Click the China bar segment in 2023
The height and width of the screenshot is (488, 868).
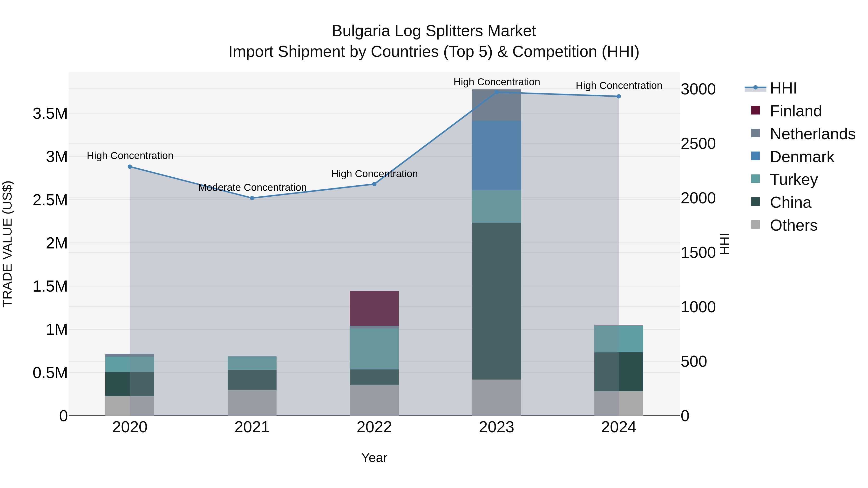tap(496, 301)
